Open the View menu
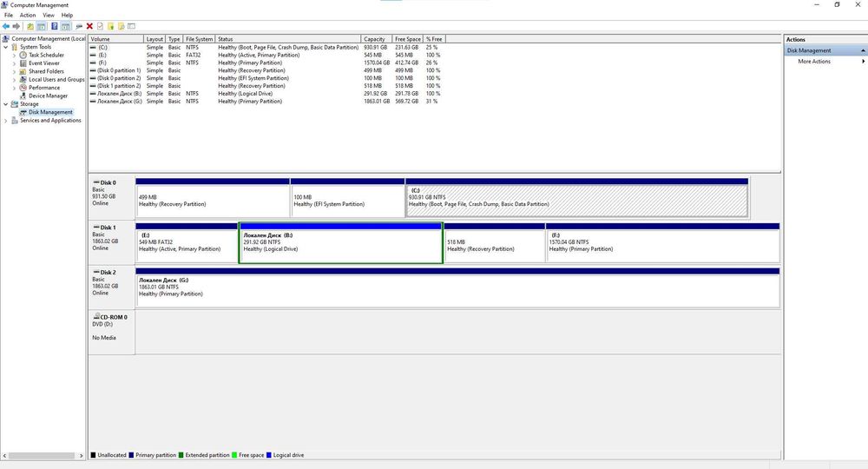Viewport: 868px width, 469px height. (x=49, y=15)
